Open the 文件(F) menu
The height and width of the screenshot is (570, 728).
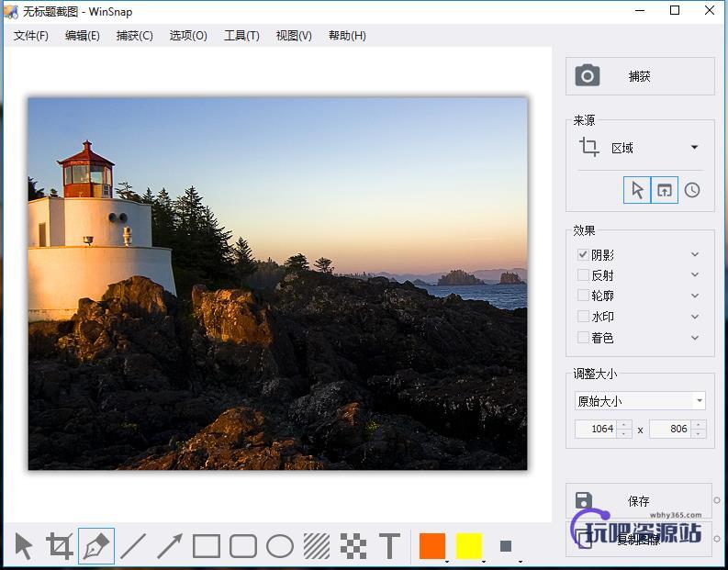(31, 36)
